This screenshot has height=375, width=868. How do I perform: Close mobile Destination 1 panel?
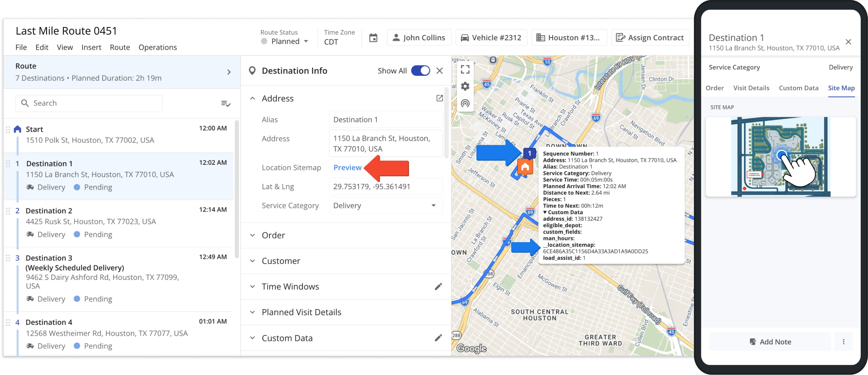click(848, 42)
